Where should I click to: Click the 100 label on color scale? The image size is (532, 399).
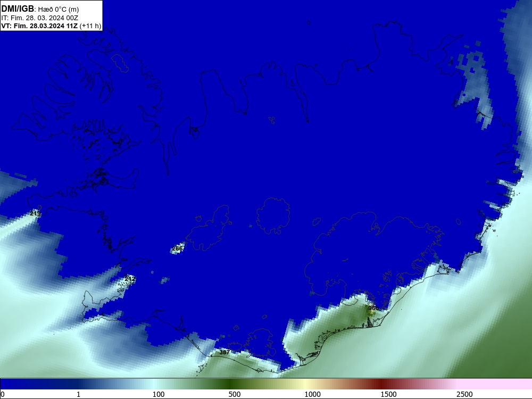[159, 394]
